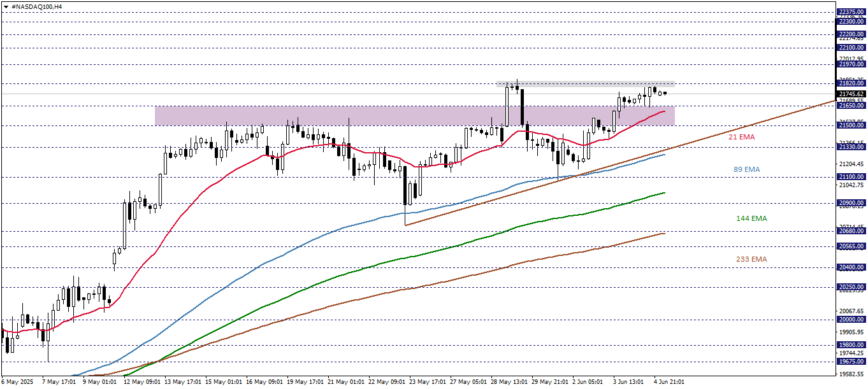Select the 19675.00 horizontal level label
The width and height of the screenshot is (868, 389).
tap(851, 361)
